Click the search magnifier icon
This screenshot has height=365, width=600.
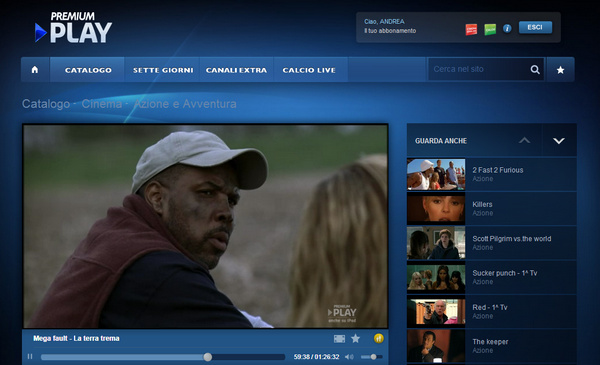pyautogui.click(x=535, y=70)
